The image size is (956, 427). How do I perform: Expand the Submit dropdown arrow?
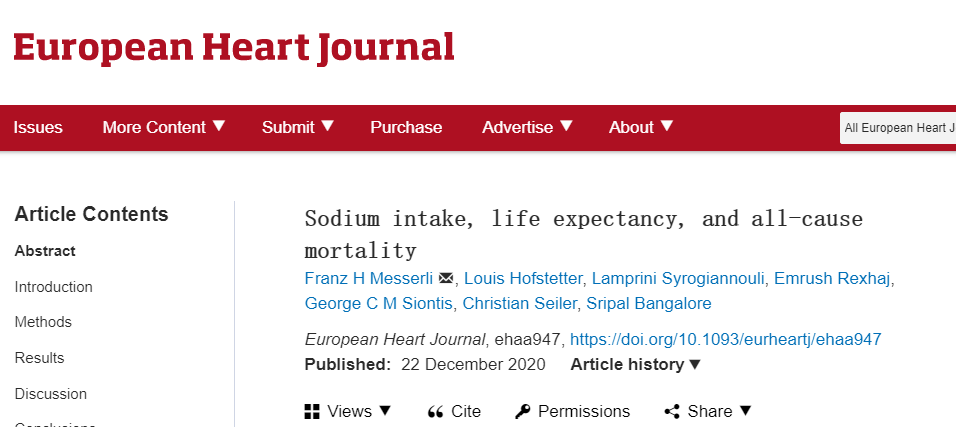[328, 126]
